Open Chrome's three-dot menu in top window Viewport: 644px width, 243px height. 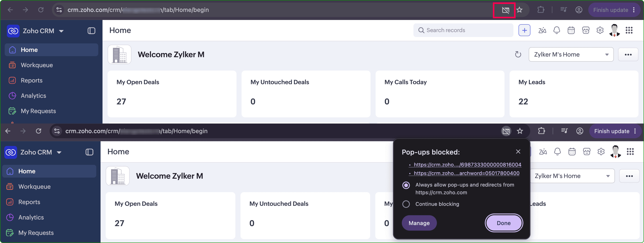tap(634, 10)
